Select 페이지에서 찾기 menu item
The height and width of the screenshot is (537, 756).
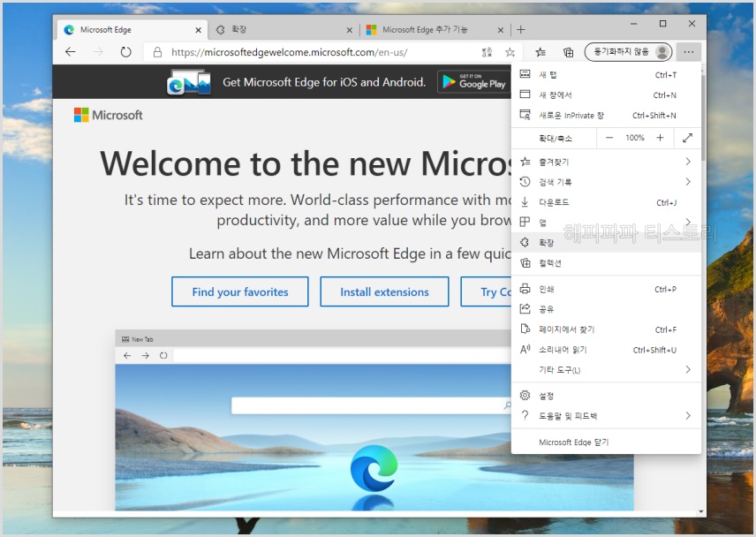click(x=606, y=329)
